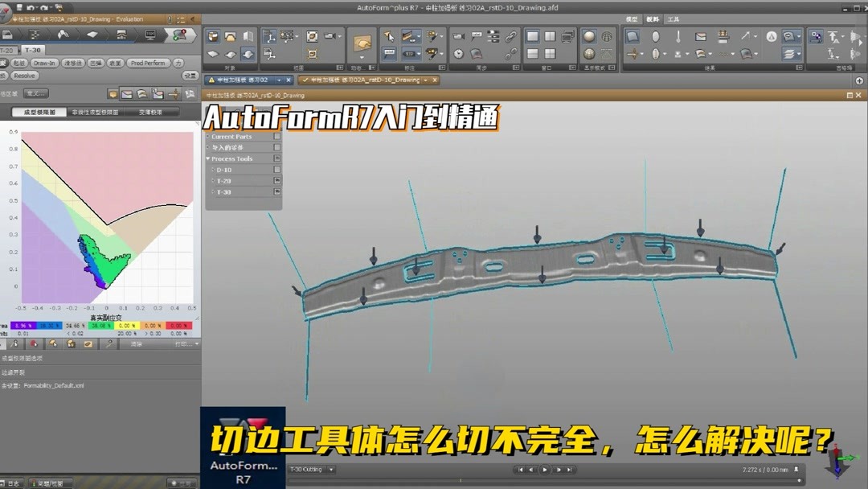Toggle visibility of T-20 tool body

(276, 182)
